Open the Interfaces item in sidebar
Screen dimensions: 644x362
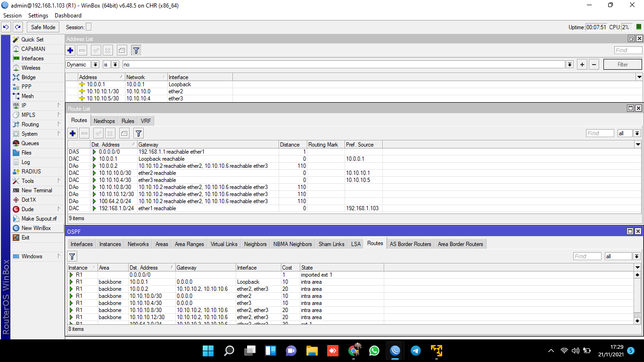coord(32,58)
